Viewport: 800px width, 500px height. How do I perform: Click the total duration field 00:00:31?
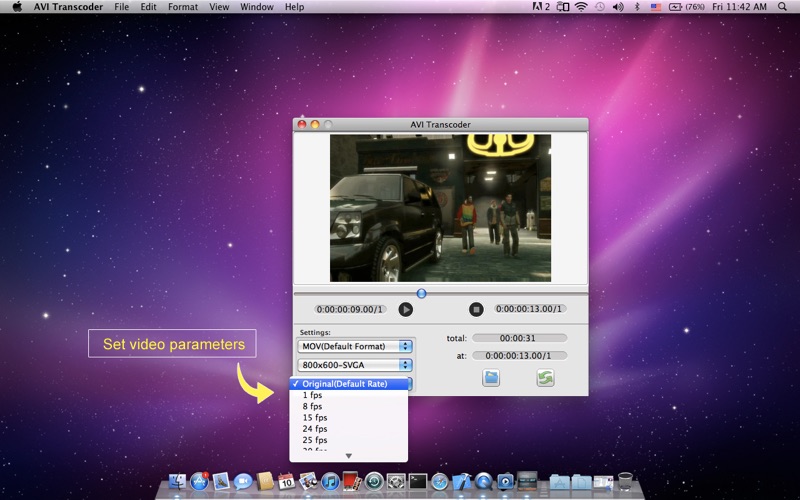click(x=519, y=338)
